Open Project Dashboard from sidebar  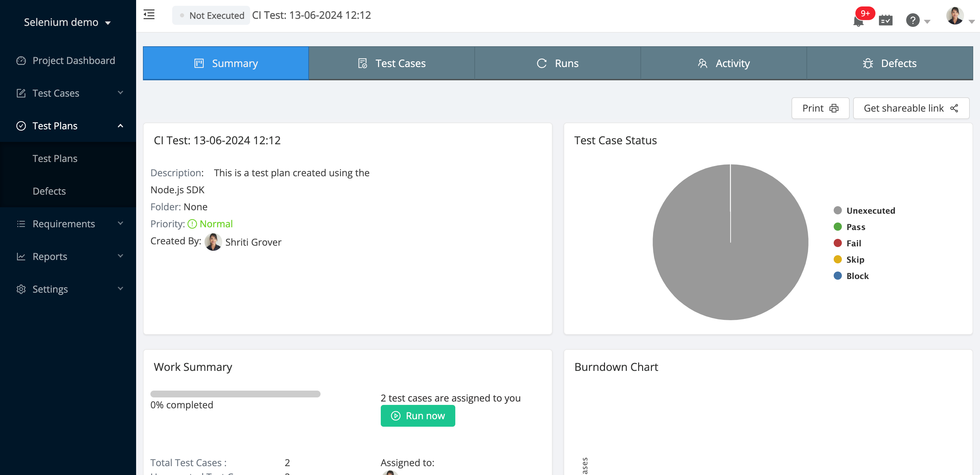coord(73,61)
